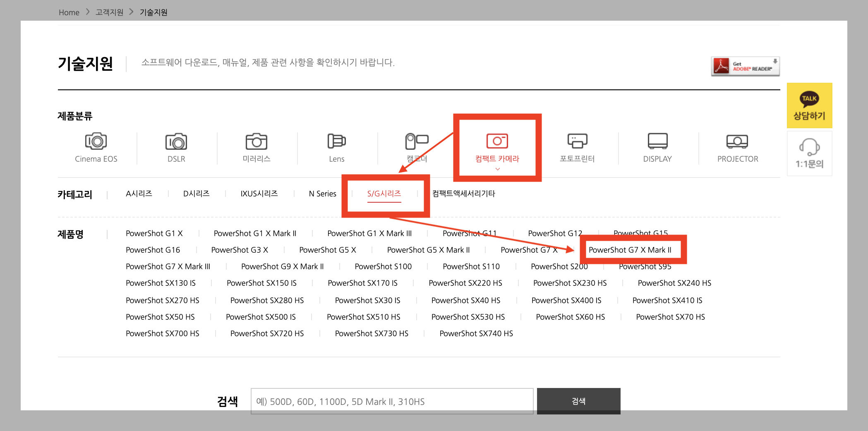Click the 검색 search button
Screen dimensions: 868x431
tap(579, 401)
